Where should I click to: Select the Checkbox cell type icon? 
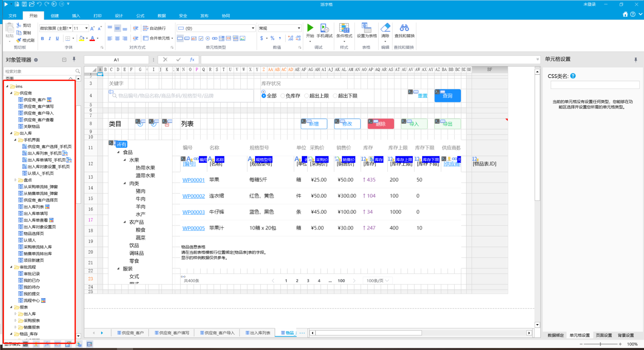201,38
